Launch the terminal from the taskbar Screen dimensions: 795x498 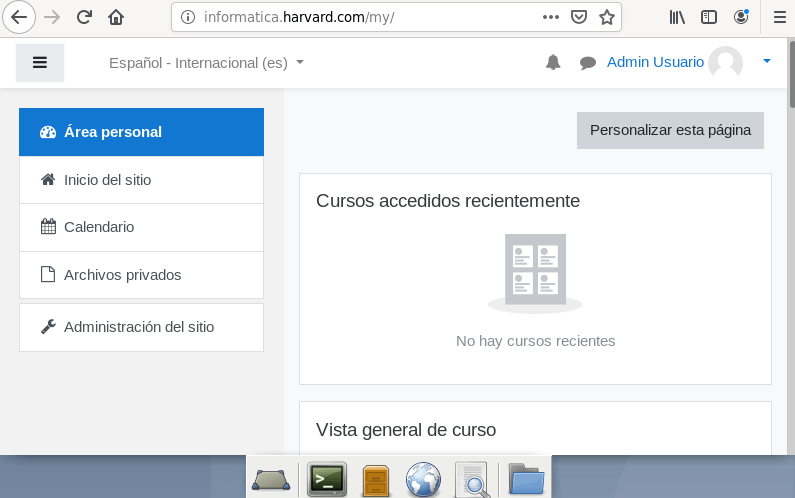click(326, 480)
